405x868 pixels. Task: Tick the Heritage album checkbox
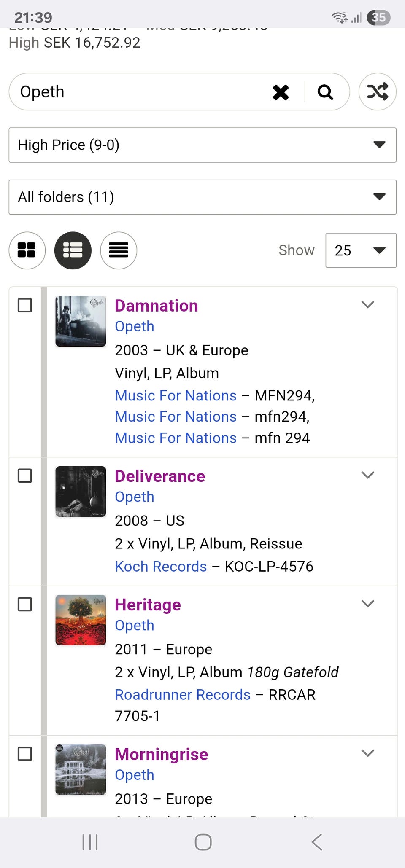pyautogui.click(x=25, y=605)
